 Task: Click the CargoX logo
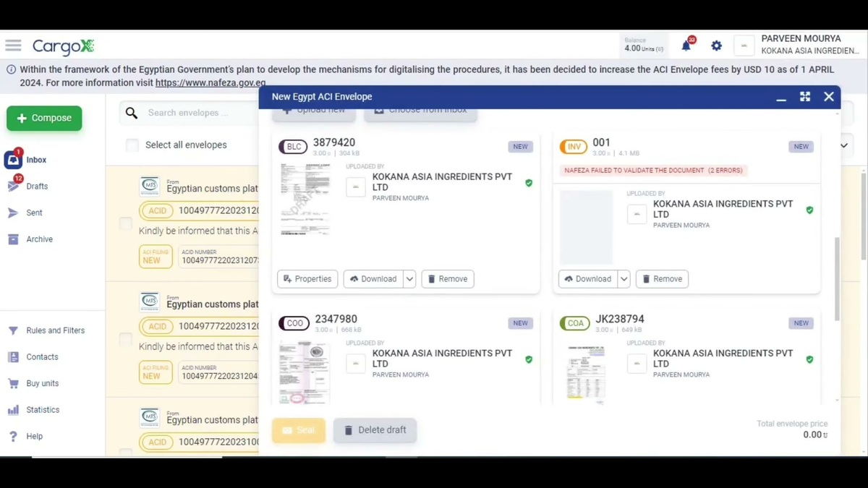pos(64,47)
